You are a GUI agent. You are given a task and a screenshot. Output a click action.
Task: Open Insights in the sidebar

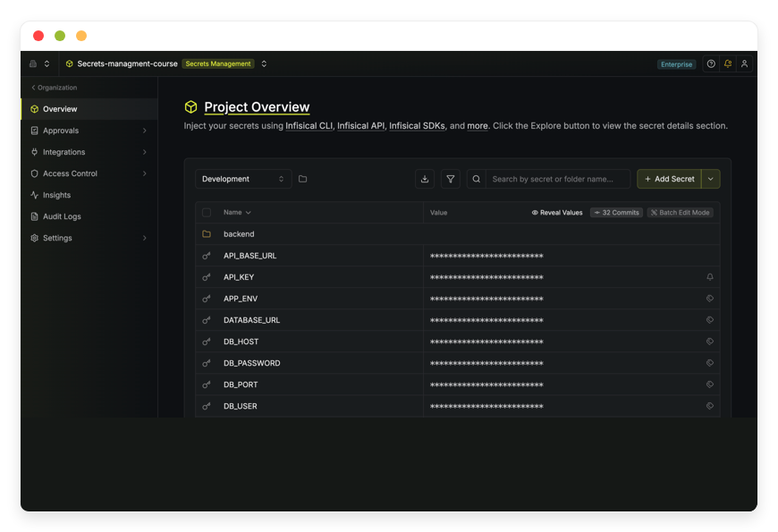click(x=89, y=195)
